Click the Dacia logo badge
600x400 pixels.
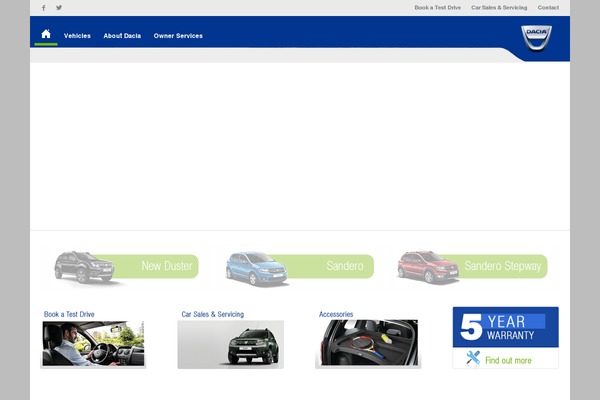pos(536,38)
